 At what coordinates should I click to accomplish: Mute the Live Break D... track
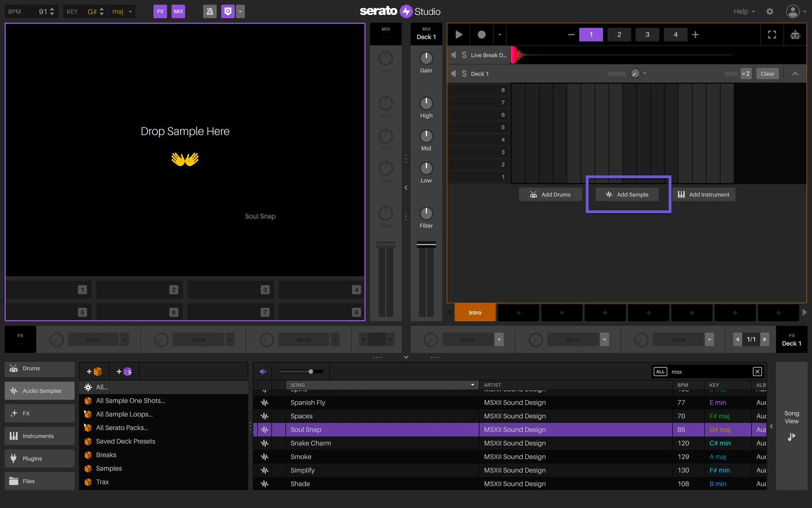coord(454,55)
